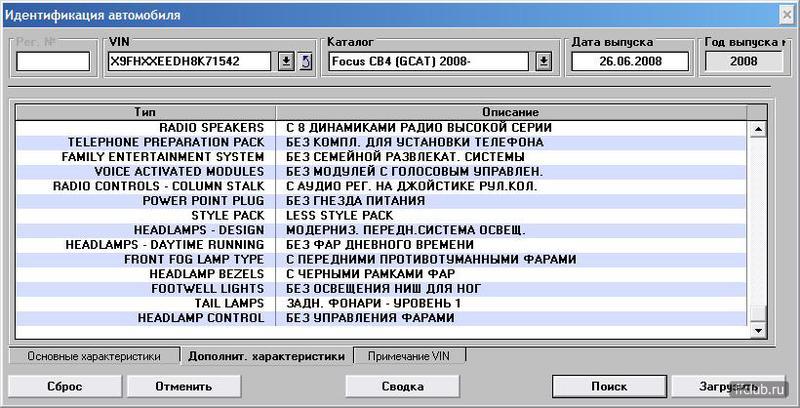
Task: Click description 'LESS STYLE PACK'
Action: click(x=340, y=215)
